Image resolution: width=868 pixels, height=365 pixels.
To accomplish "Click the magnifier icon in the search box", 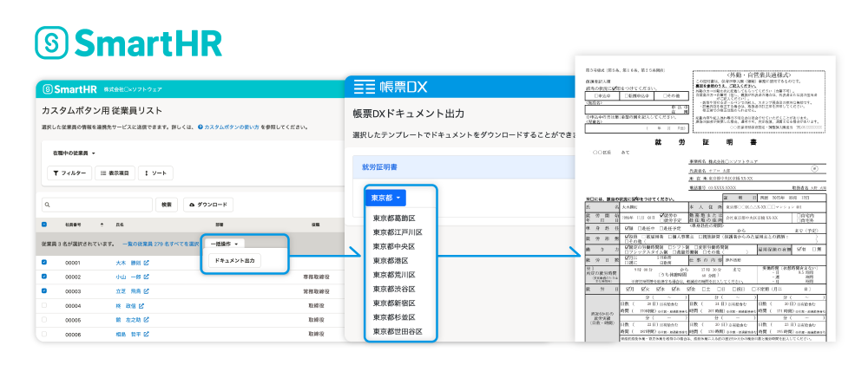I will click(48, 205).
